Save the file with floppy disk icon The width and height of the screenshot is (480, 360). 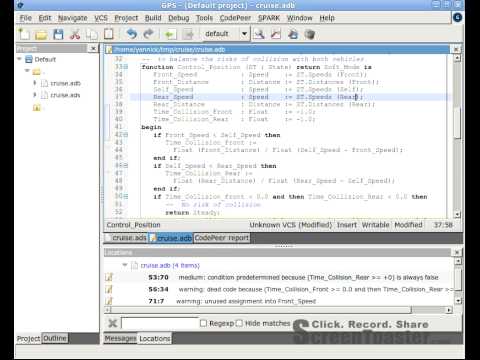coord(58,34)
